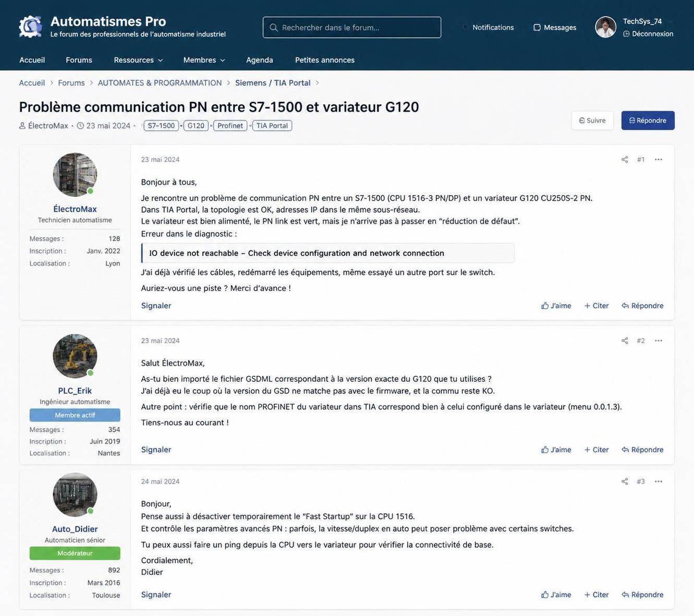
Task: Report Auto_Didier's post with Signaler
Action: tap(156, 595)
